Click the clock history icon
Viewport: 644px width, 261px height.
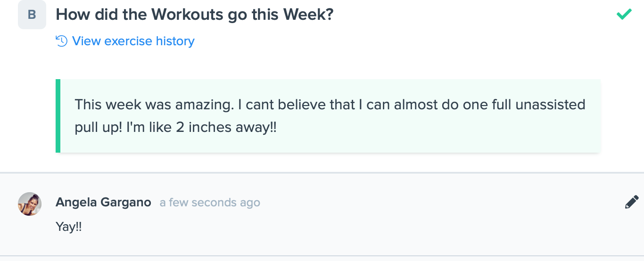(x=62, y=41)
